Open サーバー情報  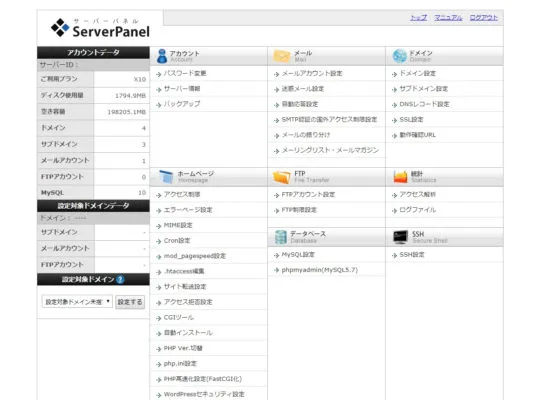coord(182,89)
